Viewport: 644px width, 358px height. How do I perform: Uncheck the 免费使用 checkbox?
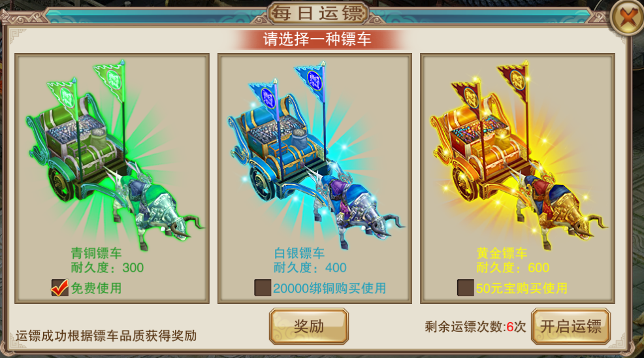pyautogui.click(x=59, y=287)
